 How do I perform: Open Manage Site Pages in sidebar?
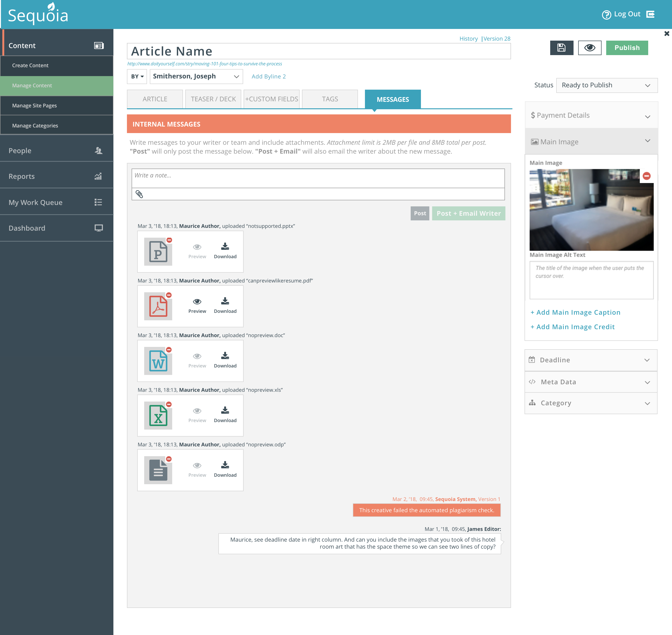tap(35, 106)
